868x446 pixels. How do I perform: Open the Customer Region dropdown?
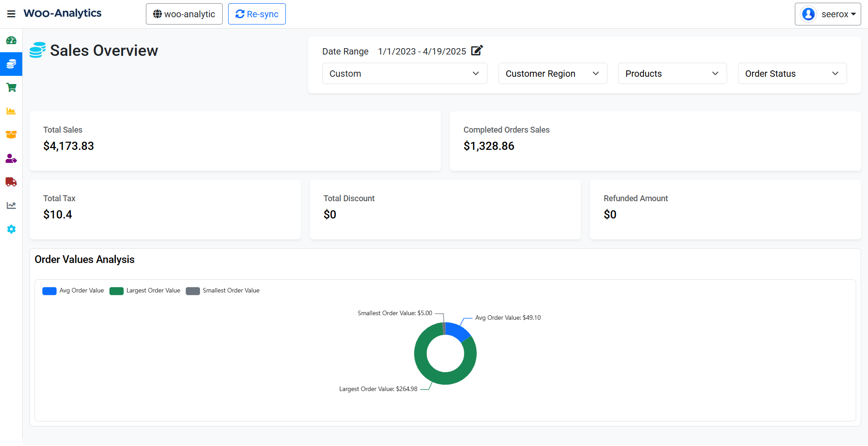click(x=553, y=73)
